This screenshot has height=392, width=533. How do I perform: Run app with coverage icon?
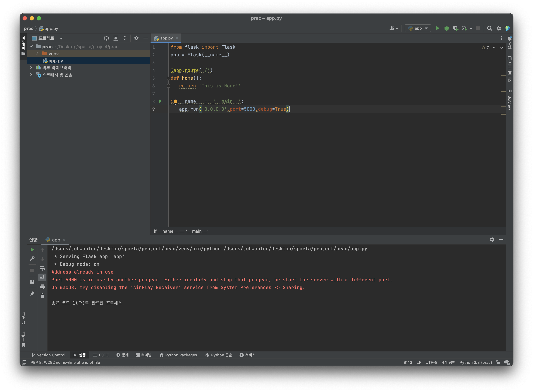click(x=455, y=28)
